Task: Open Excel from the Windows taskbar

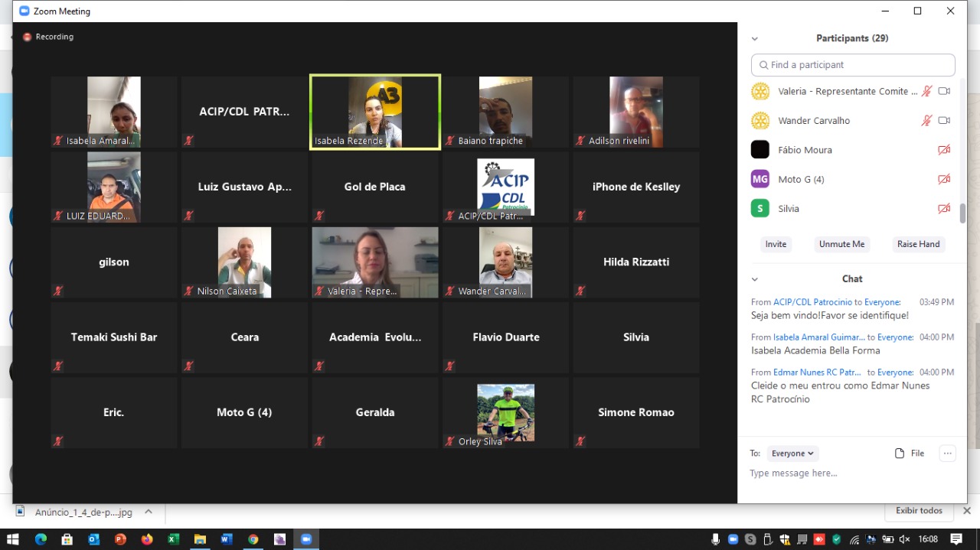Action: (x=173, y=539)
